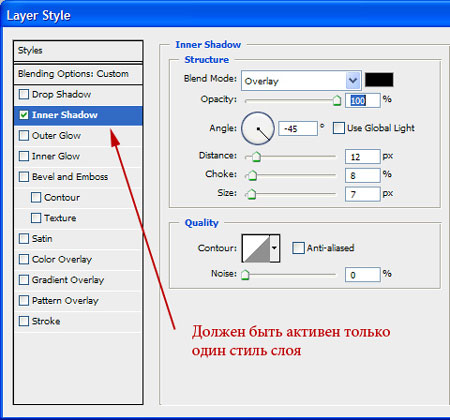Turn on Inner Glow checkbox
Image resolution: width=450 pixels, height=420 pixels.
click(24, 156)
